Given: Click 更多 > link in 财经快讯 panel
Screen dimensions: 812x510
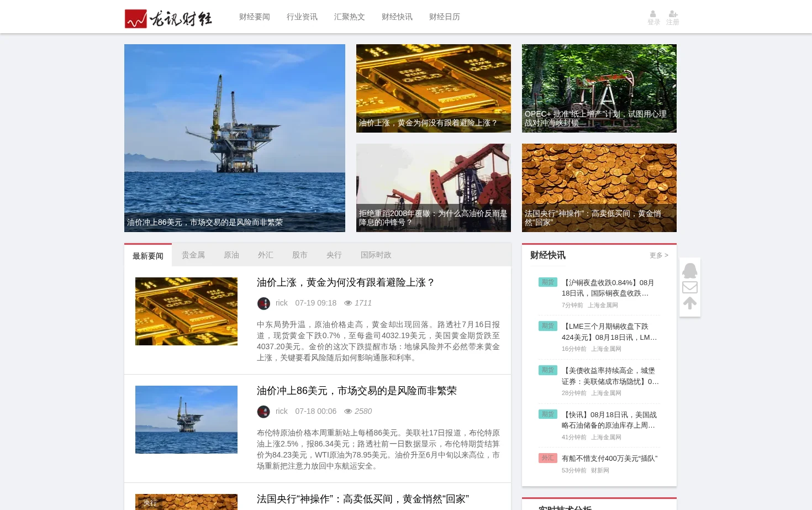Looking at the screenshot, I should 659,255.
